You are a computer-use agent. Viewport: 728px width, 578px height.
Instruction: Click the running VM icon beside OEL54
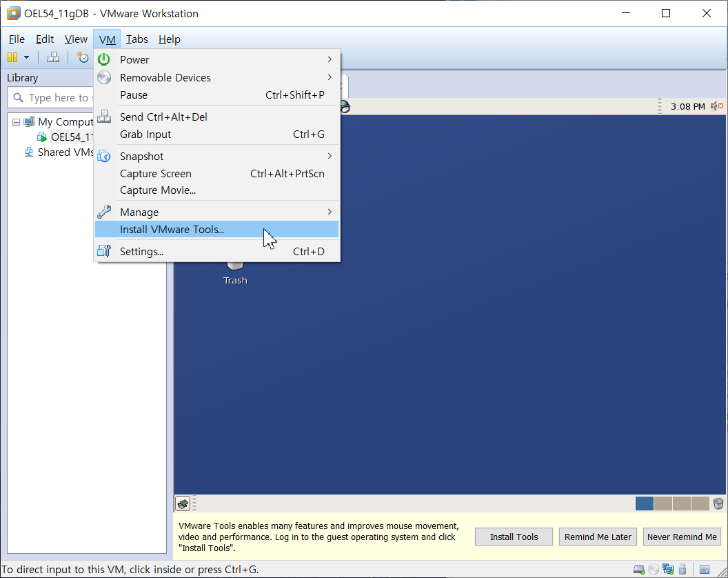pyautogui.click(x=42, y=137)
